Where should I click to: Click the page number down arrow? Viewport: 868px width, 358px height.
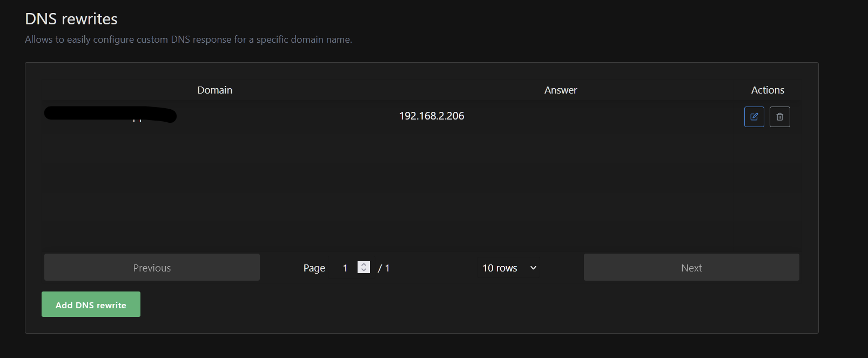(x=364, y=270)
